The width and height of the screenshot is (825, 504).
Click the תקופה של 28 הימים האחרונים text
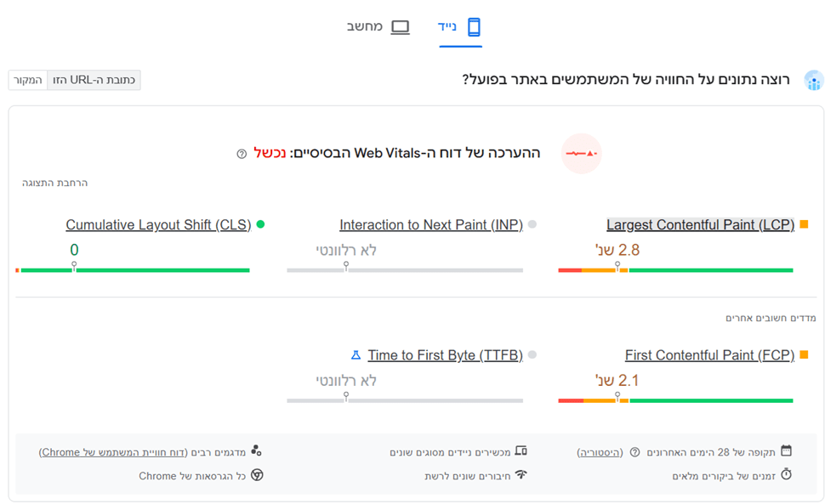tap(711, 452)
